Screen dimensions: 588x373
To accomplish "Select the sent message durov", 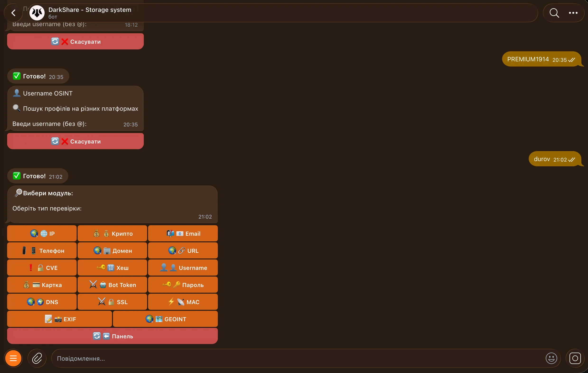I will click(x=555, y=159).
